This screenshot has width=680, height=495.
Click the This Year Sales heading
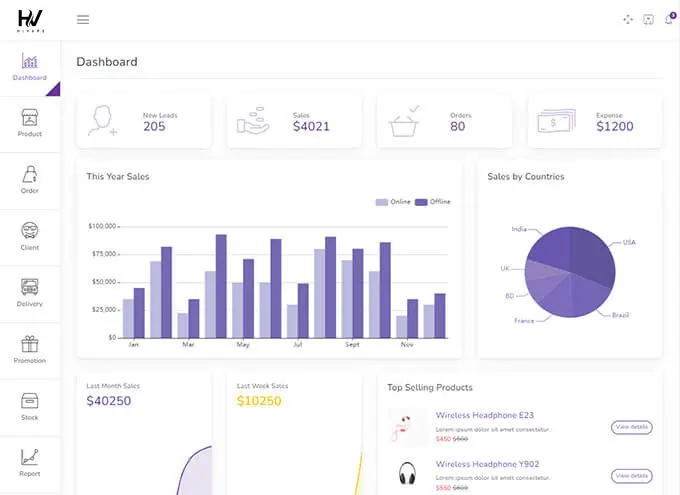(118, 177)
